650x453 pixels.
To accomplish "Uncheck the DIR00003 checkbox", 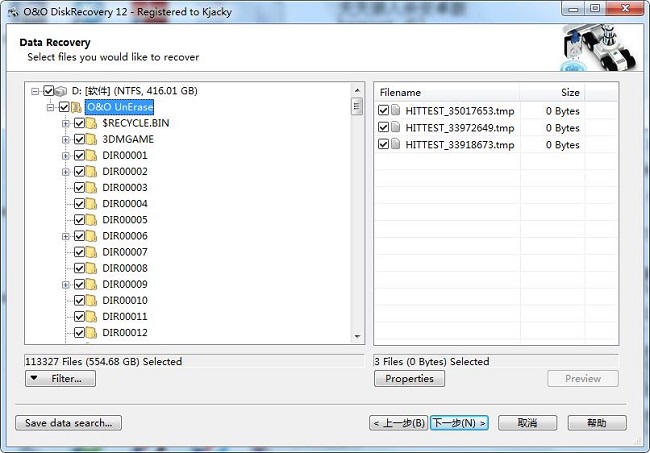I will [x=79, y=188].
